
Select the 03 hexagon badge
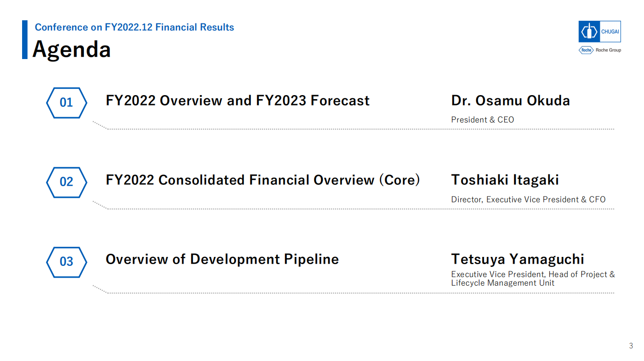pos(66,262)
